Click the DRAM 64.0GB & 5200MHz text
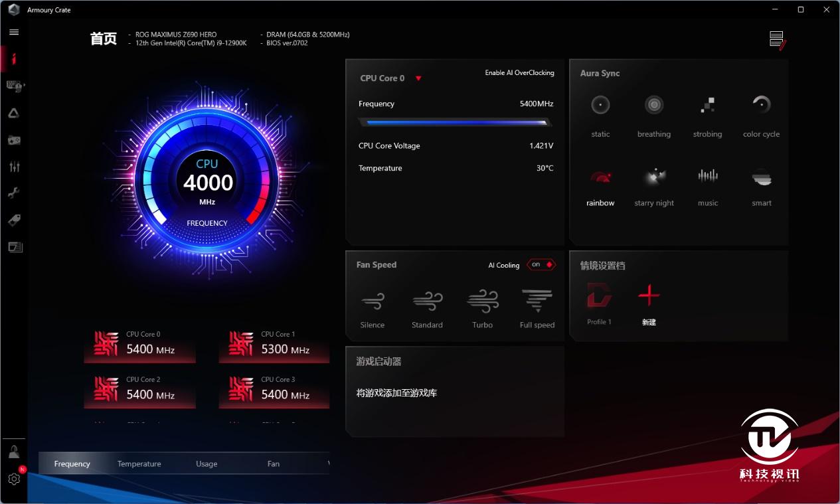 tap(308, 35)
